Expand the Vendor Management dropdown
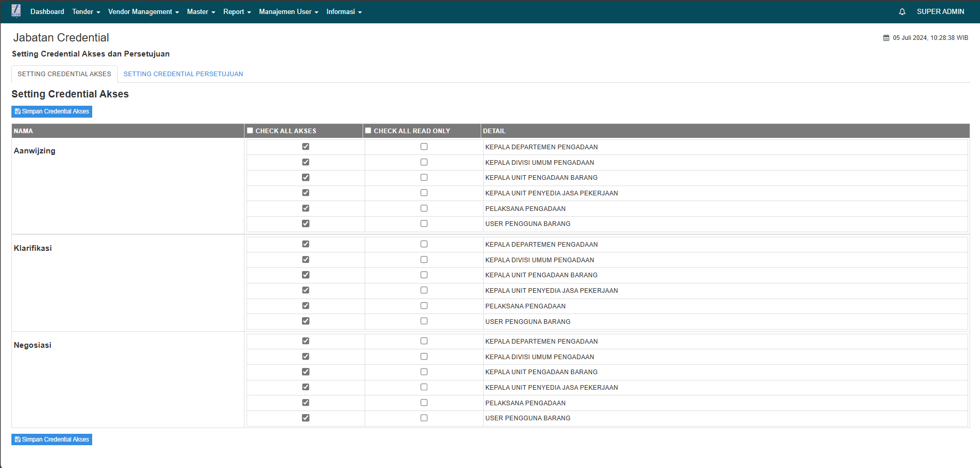980x468 pixels. point(143,11)
